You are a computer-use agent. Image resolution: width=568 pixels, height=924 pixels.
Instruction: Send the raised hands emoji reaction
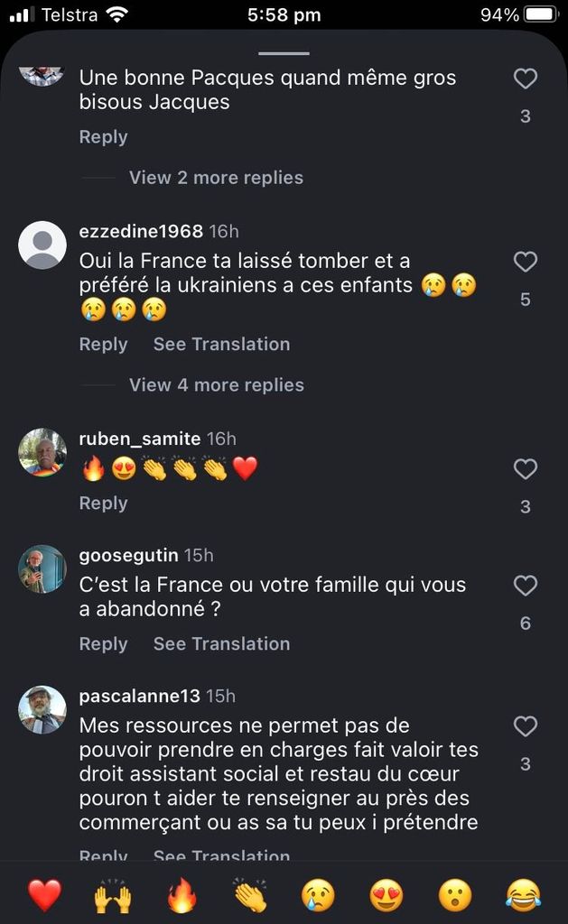click(x=113, y=895)
